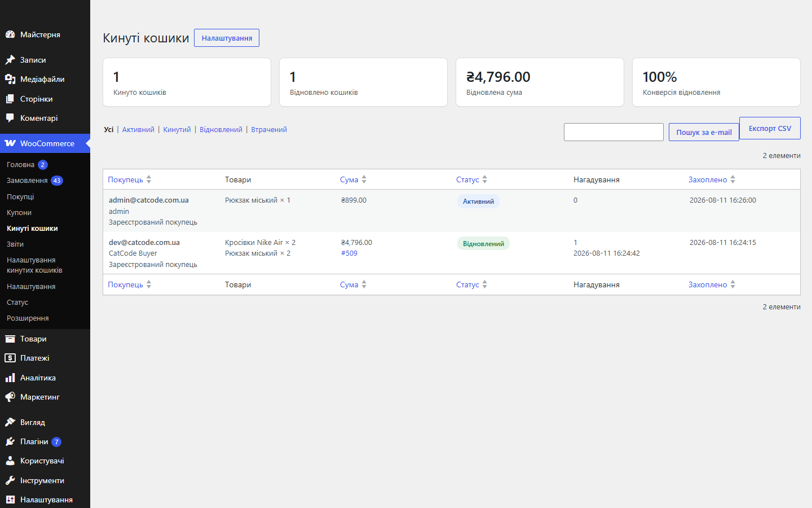The height and width of the screenshot is (508, 812).
Task: Click the Кинуто кошиків stat card
Action: point(187,82)
